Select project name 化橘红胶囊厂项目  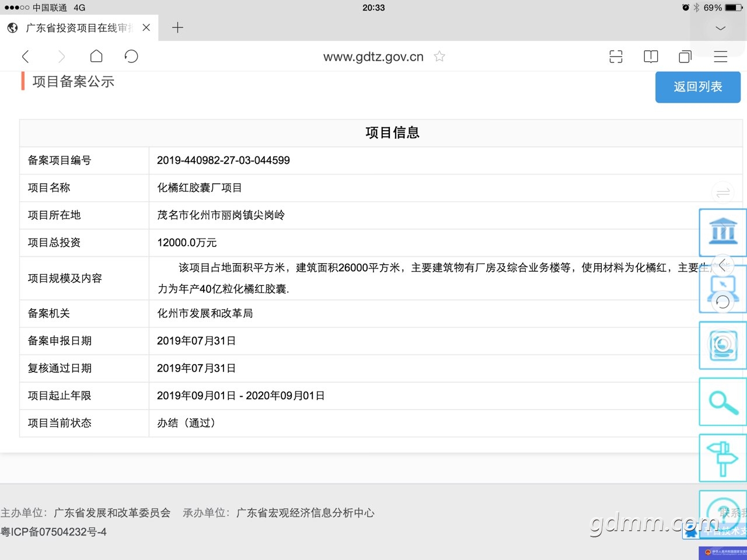[199, 188]
